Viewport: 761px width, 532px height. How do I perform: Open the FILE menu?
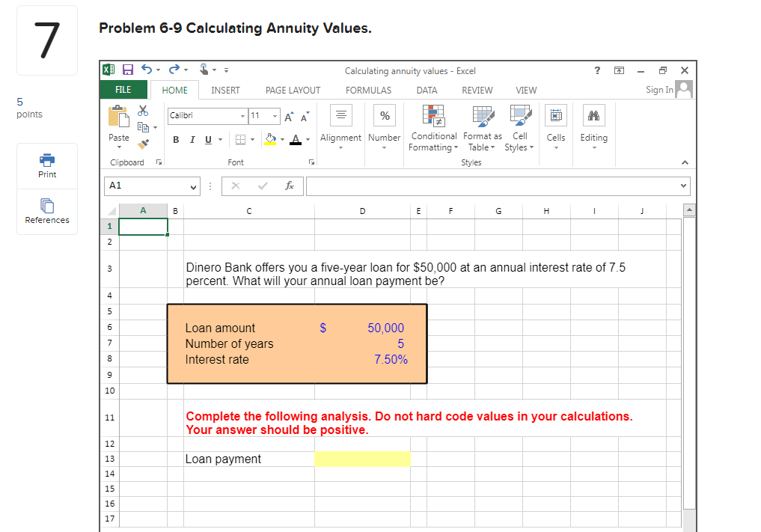point(123,89)
